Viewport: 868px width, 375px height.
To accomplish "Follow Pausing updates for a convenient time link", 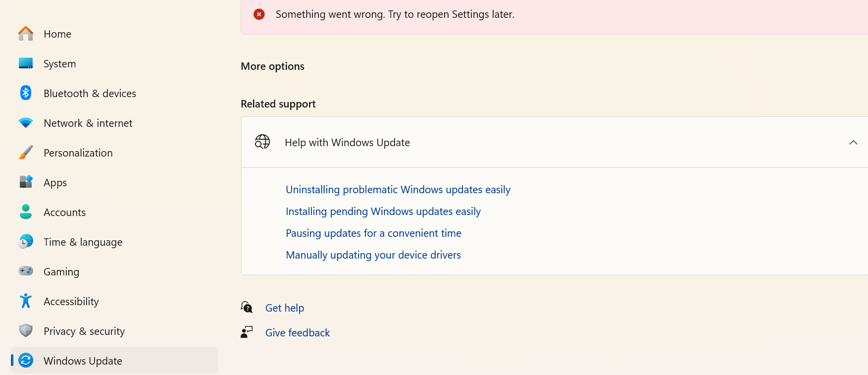I will pos(373,233).
